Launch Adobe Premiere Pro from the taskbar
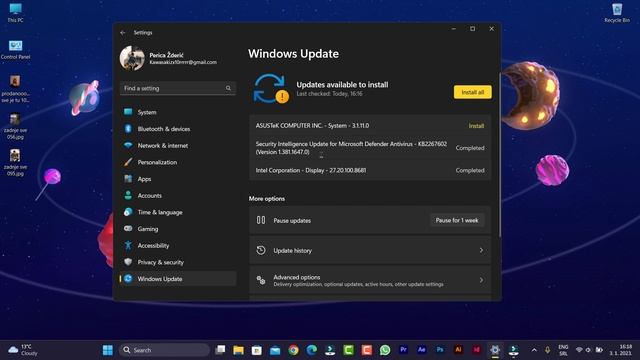The height and width of the screenshot is (360, 640). (x=403, y=350)
